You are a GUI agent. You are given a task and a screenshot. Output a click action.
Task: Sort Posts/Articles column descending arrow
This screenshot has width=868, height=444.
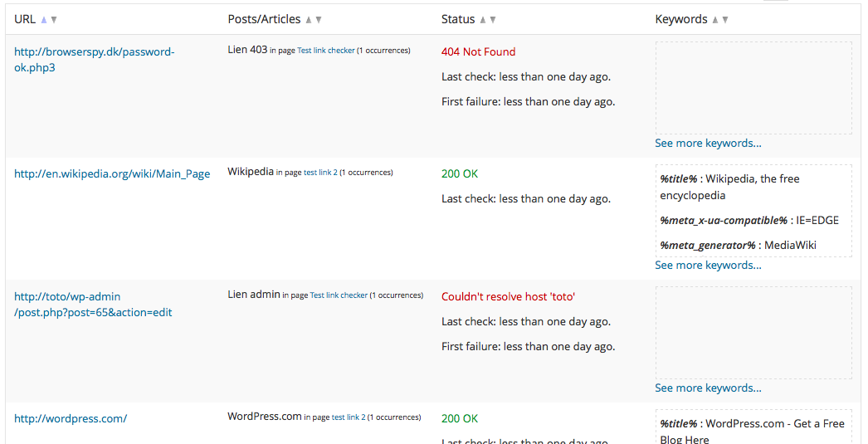pos(319,20)
